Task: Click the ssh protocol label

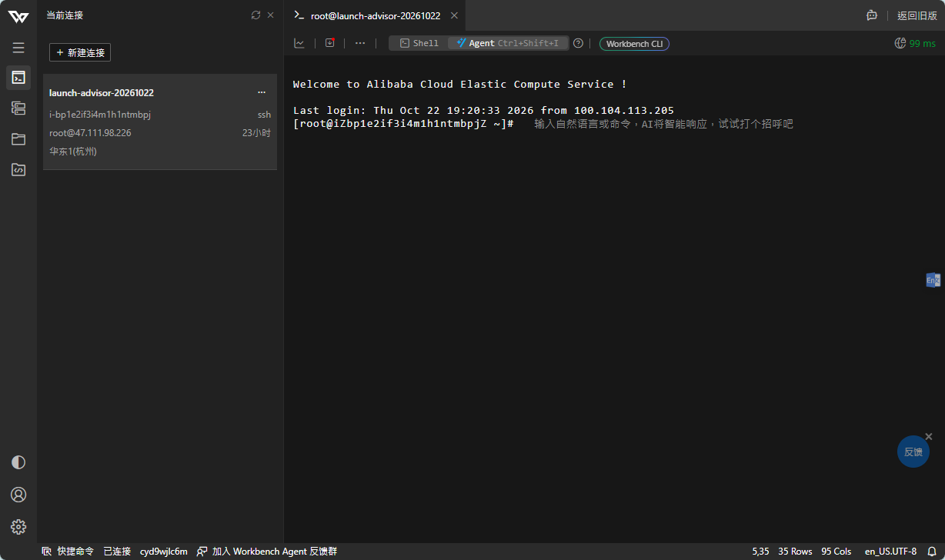Action: [264, 115]
